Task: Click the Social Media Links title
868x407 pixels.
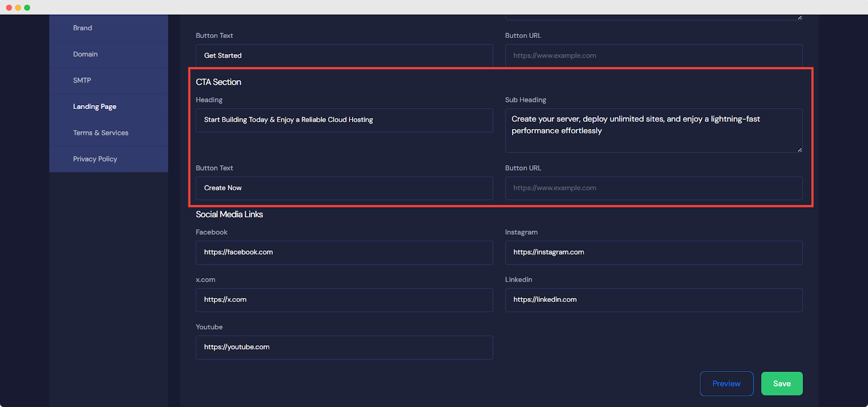Action: tap(229, 215)
